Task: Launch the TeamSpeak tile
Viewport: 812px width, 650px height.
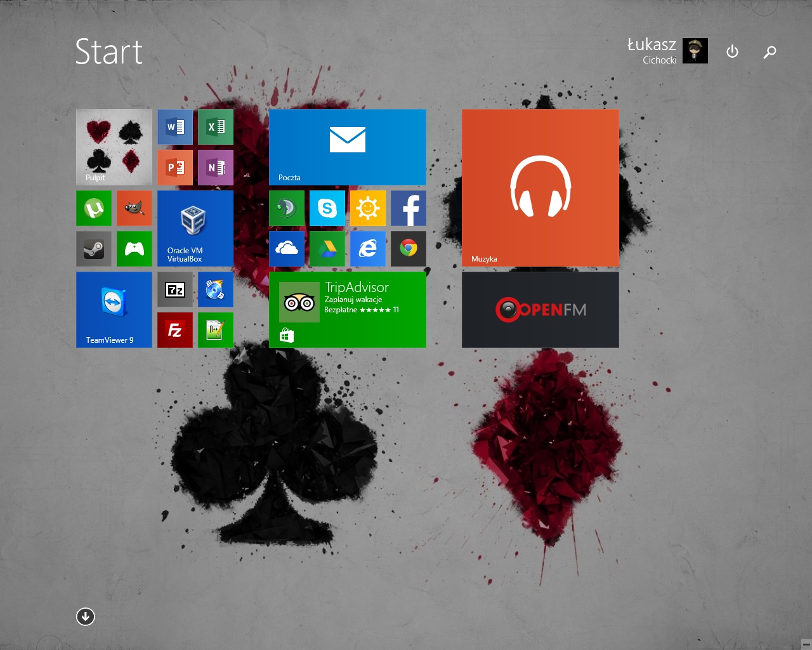Action: pos(287,208)
